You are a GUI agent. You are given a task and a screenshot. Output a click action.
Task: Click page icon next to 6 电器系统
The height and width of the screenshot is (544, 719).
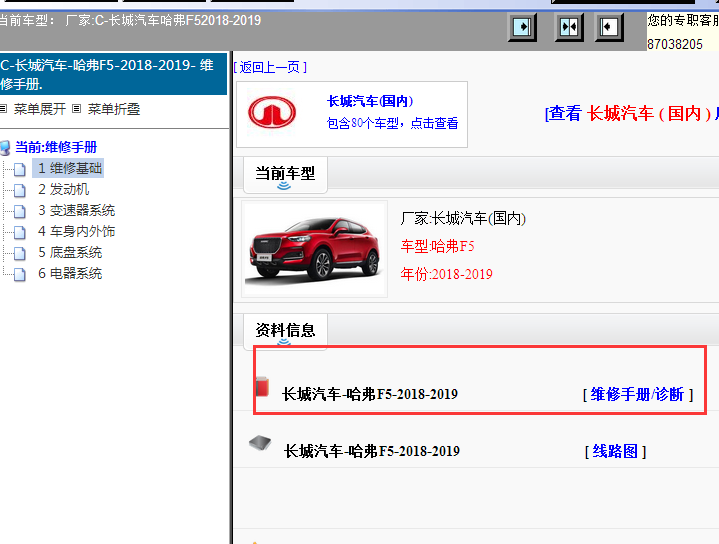(20, 274)
